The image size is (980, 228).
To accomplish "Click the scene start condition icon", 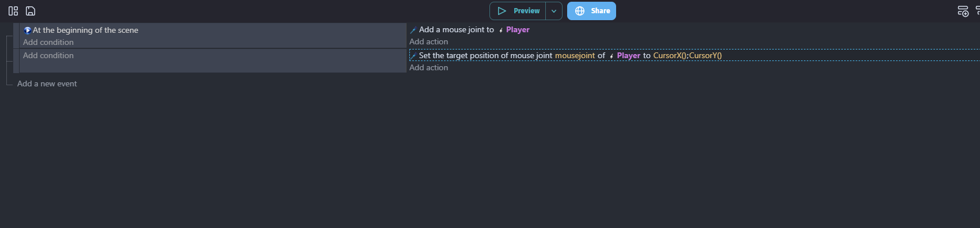I will tap(27, 31).
